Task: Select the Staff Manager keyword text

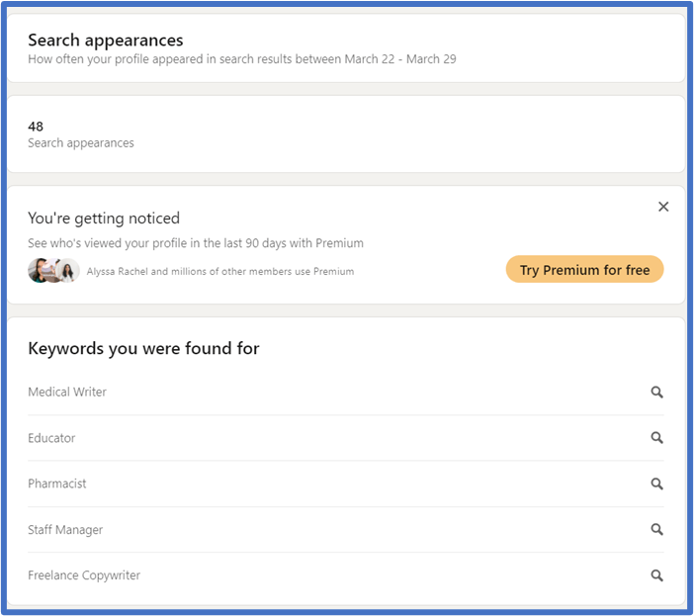Action: click(65, 530)
